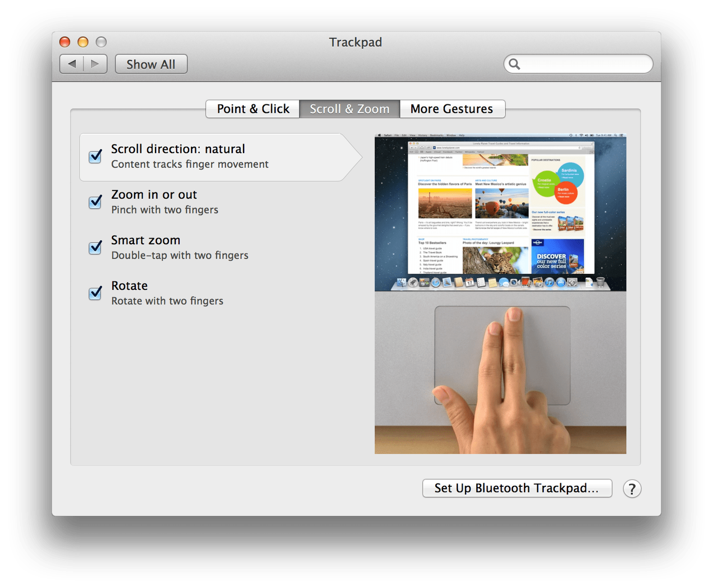Open help with the question mark button
This screenshot has height=588, width=713.
[x=632, y=489]
